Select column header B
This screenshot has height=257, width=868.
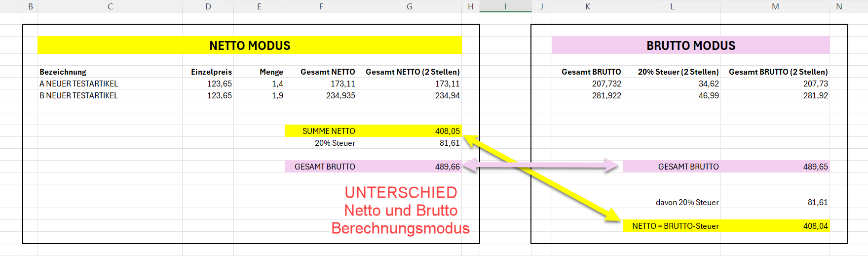coord(31,6)
